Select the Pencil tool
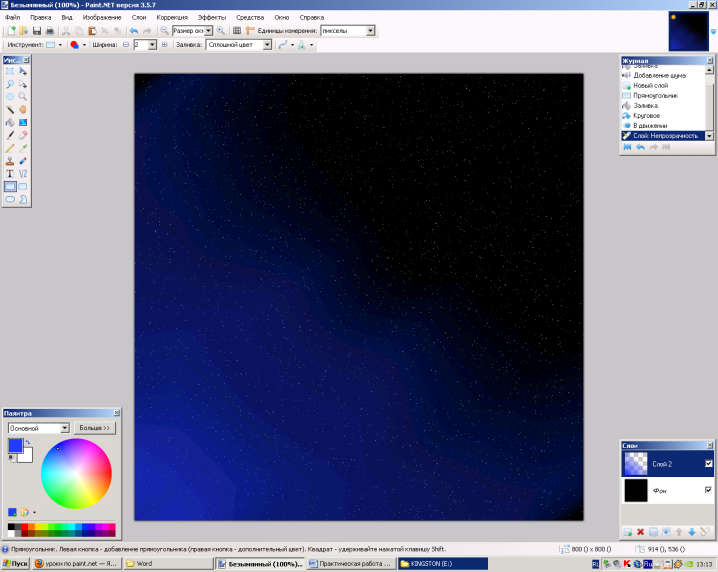Image resolution: width=718 pixels, height=572 pixels. tap(10, 148)
